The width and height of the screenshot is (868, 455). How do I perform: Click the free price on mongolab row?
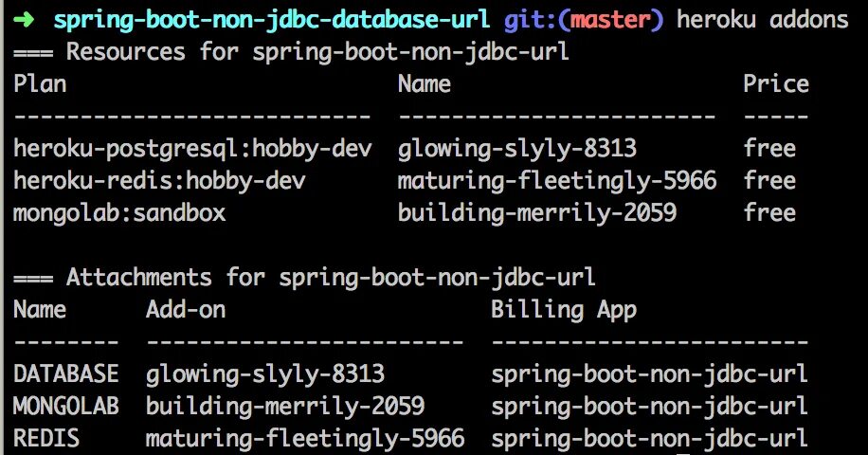coord(769,212)
